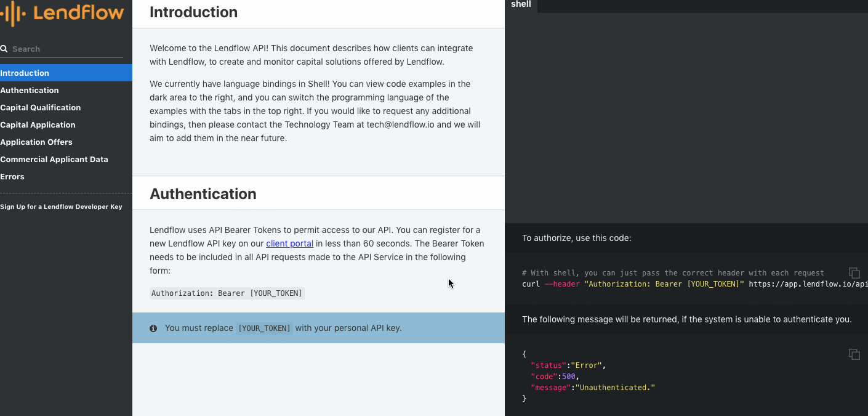Open Capital Application in sidebar
Viewport: 868px width, 416px height.
[x=66, y=124]
